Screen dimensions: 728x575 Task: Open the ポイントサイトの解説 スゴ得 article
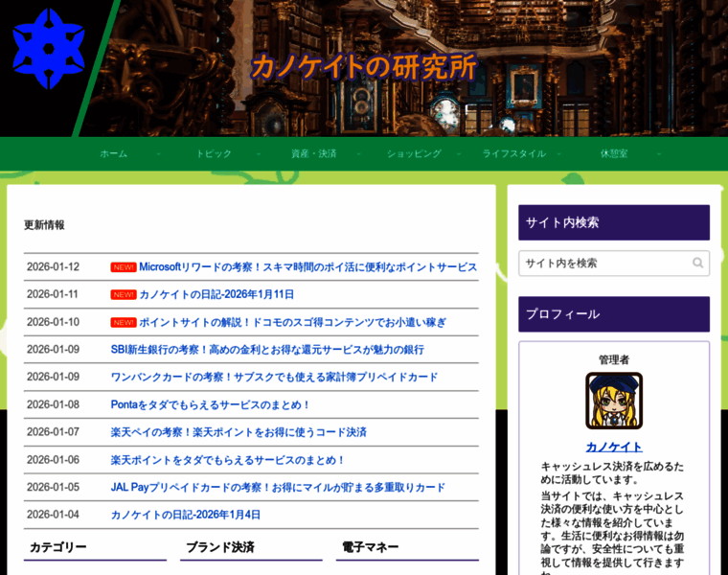(x=292, y=322)
